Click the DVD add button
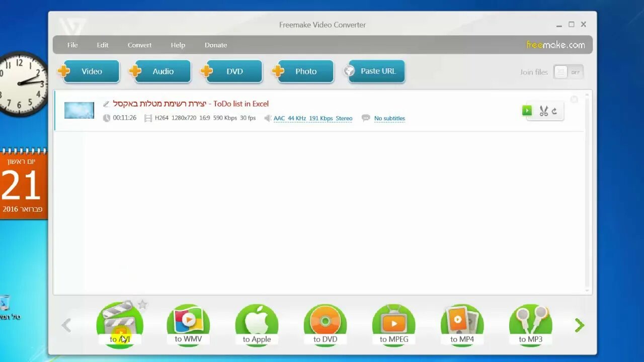This screenshot has height=362, width=644. coord(231,71)
